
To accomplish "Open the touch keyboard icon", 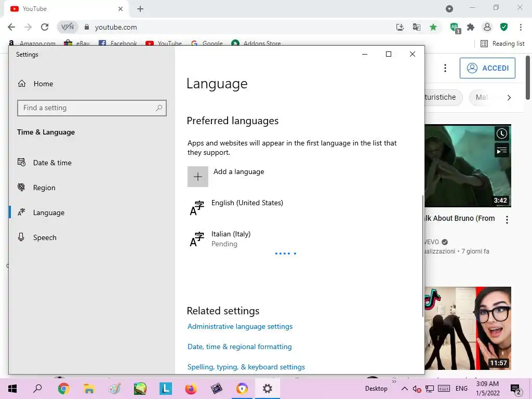I will [444, 389].
